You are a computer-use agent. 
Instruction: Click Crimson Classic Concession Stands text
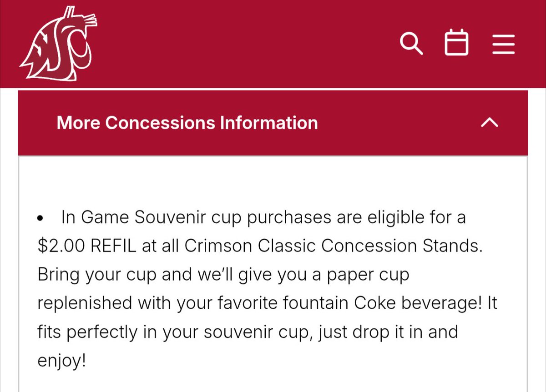pos(333,246)
